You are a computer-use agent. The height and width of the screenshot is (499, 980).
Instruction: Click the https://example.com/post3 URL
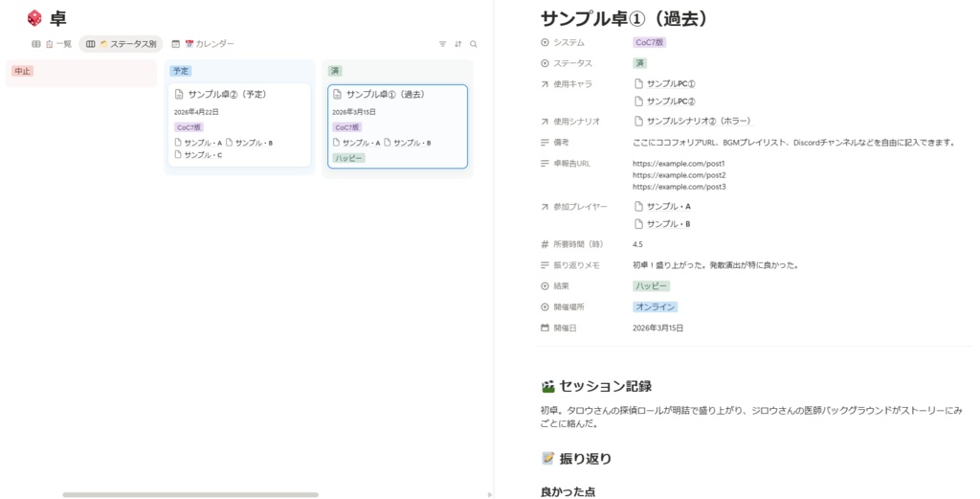pyautogui.click(x=679, y=187)
